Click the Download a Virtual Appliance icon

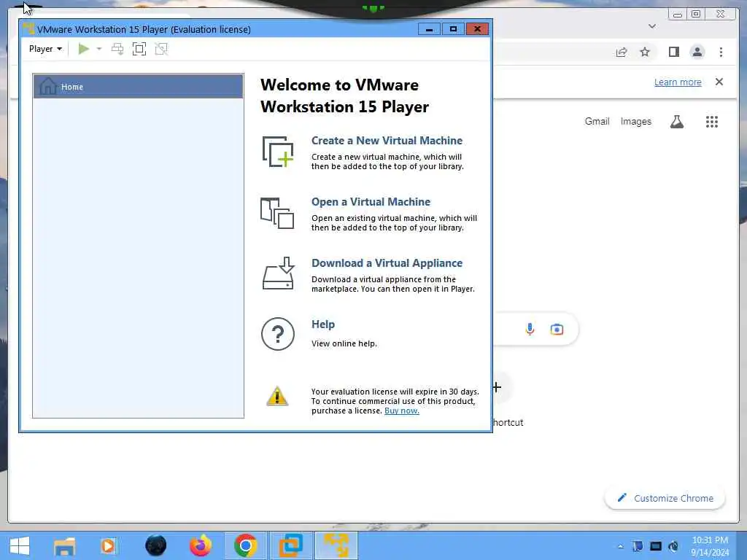tap(278, 273)
